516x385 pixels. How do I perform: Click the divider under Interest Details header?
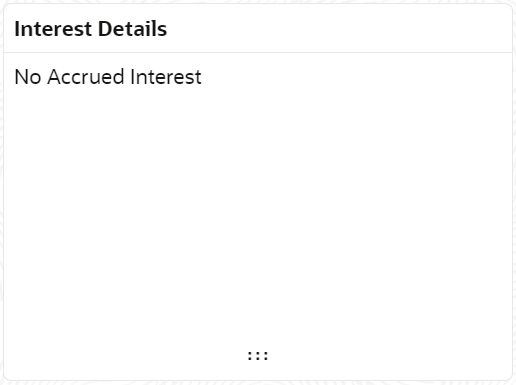[x=258, y=52]
